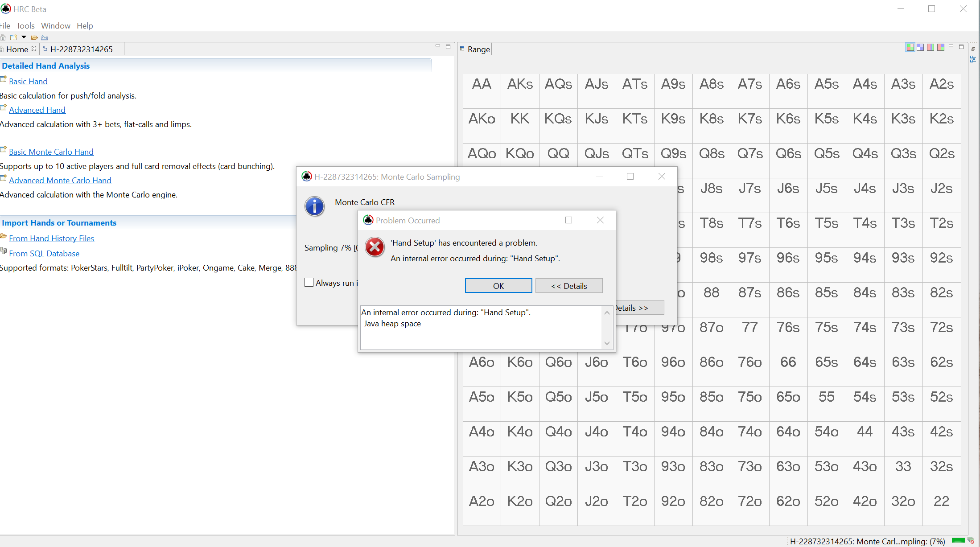
Task: Toggle the Always run checkbox
Action: (309, 282)
